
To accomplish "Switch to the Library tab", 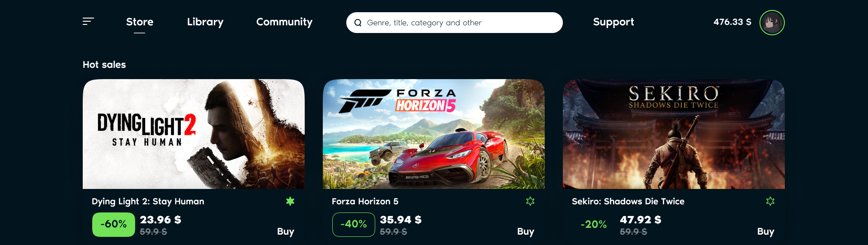I will coord(205,22).
